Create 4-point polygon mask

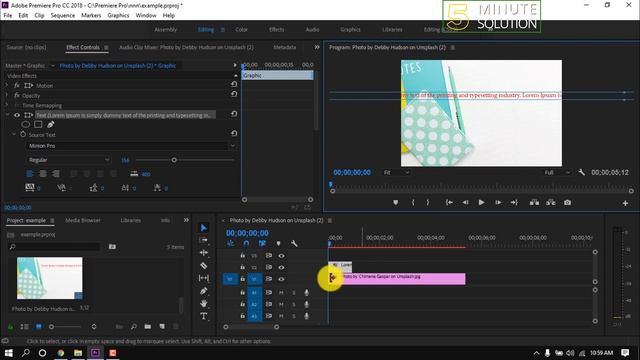[38, 124]
